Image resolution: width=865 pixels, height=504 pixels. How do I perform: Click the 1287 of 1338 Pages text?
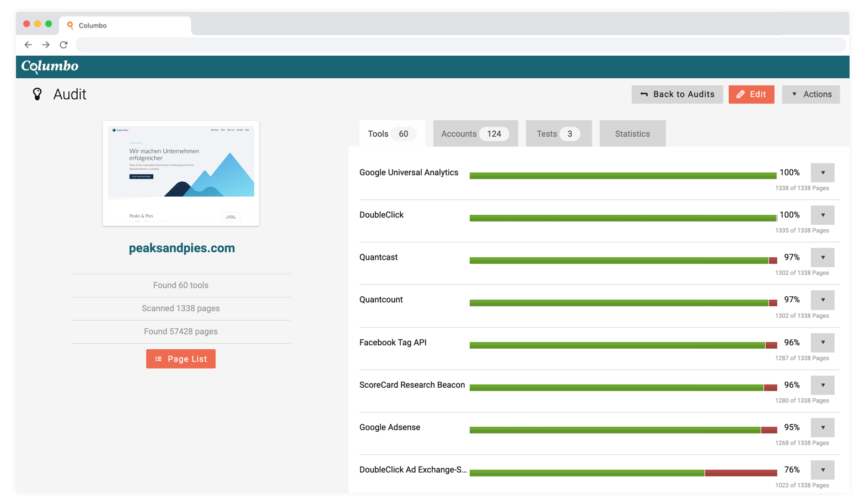(802, 358)
